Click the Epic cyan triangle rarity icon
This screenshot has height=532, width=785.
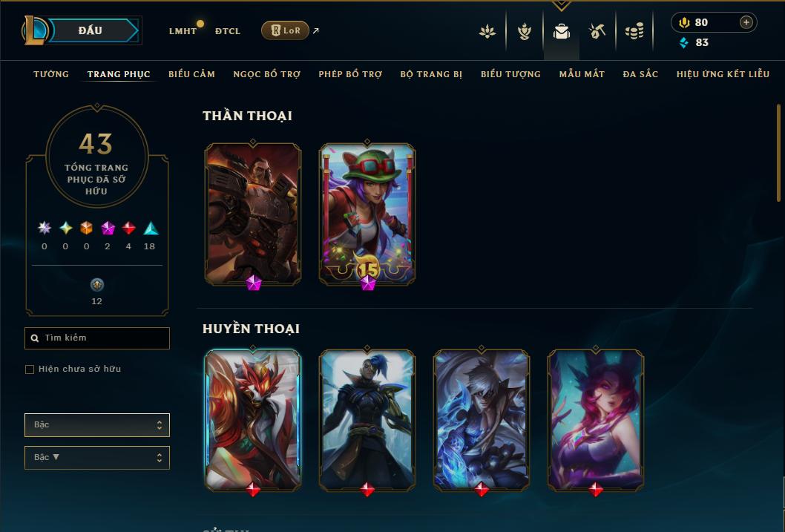tap(151, 229)
